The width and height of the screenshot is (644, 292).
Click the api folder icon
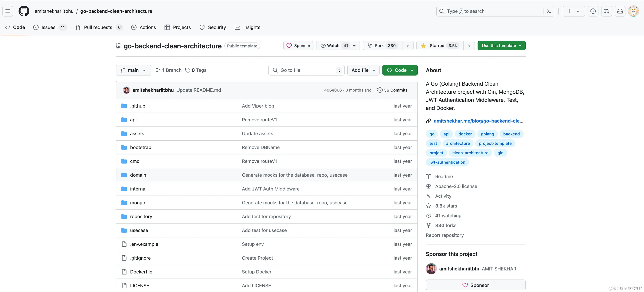124,120
